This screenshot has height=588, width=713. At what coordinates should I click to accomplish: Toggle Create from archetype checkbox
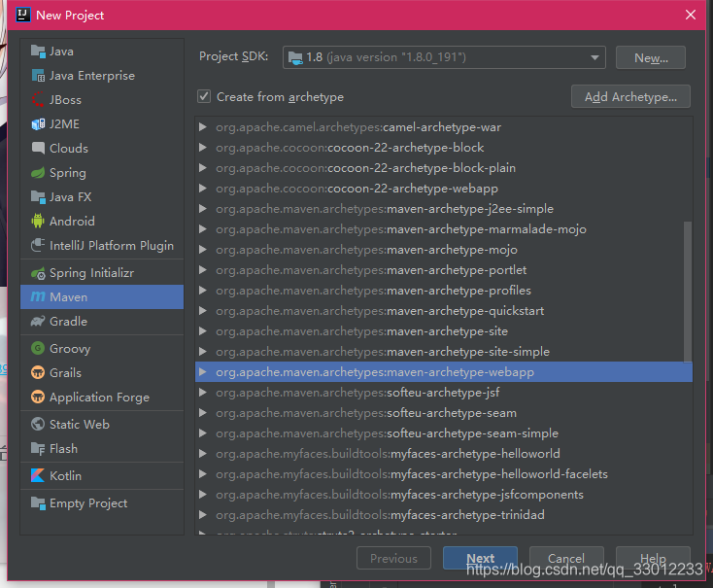tap(204, 96)
